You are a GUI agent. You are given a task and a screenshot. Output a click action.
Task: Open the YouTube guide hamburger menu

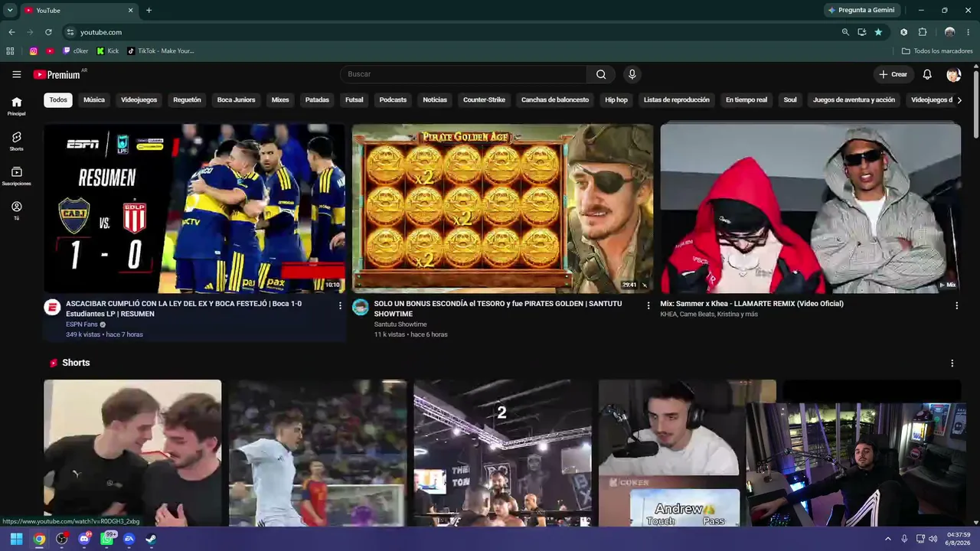click(x=16, y=74)
